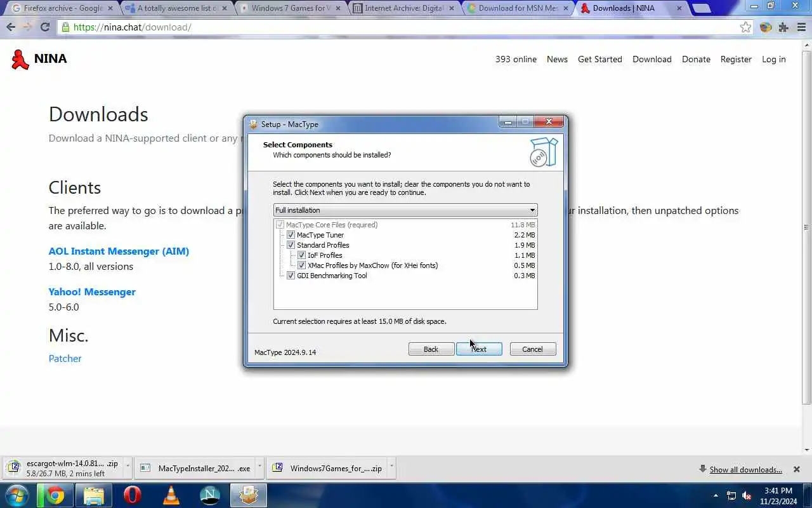Click the muted volume tray icon

coord(747,495)
